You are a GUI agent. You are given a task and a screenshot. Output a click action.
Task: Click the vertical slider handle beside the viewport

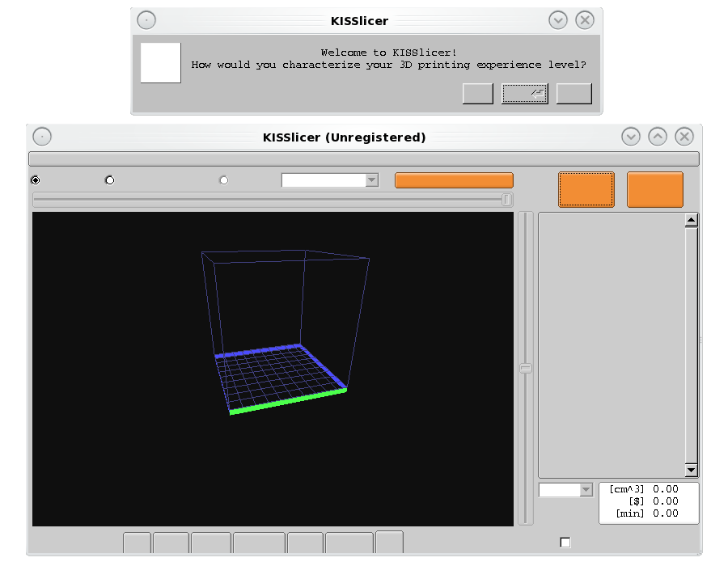point(526,369)
